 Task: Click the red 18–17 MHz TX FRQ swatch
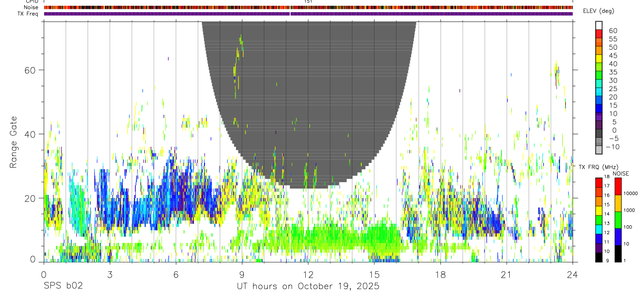click(x=598, y=182)
